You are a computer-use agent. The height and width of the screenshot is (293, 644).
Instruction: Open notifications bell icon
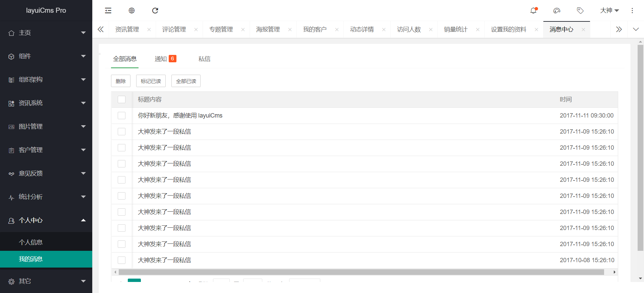pos(533,10)
